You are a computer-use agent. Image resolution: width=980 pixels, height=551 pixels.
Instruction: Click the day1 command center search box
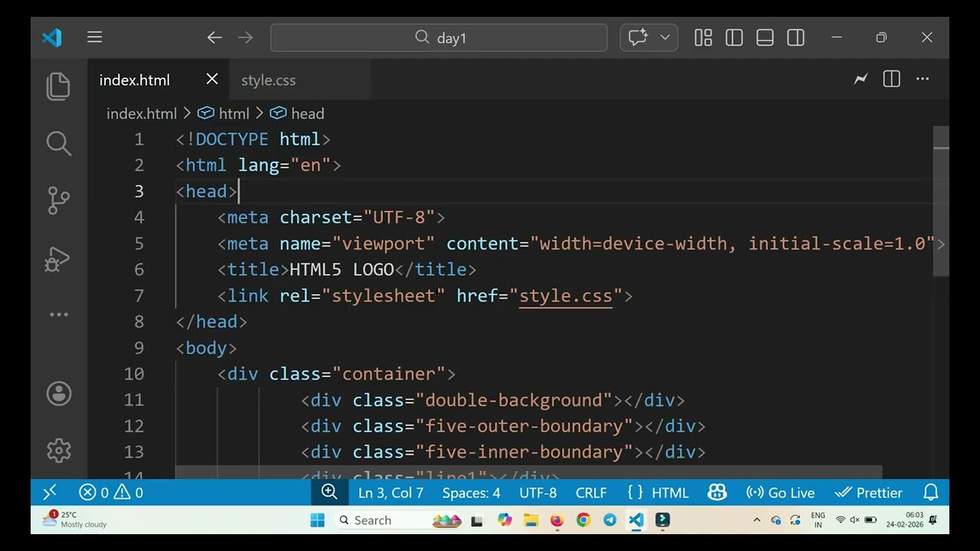[x=439, y=37]
